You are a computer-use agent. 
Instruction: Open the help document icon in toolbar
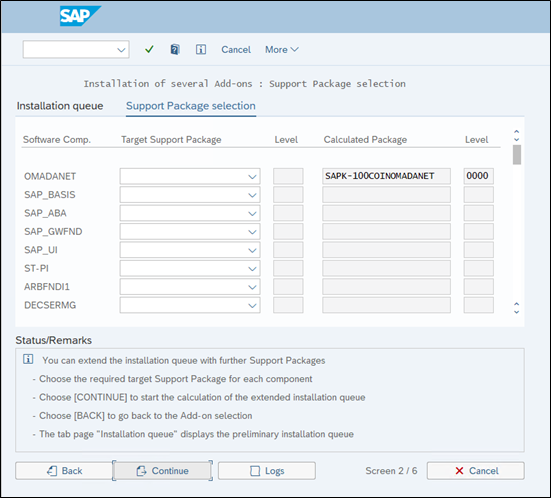(x=175, y=49)
